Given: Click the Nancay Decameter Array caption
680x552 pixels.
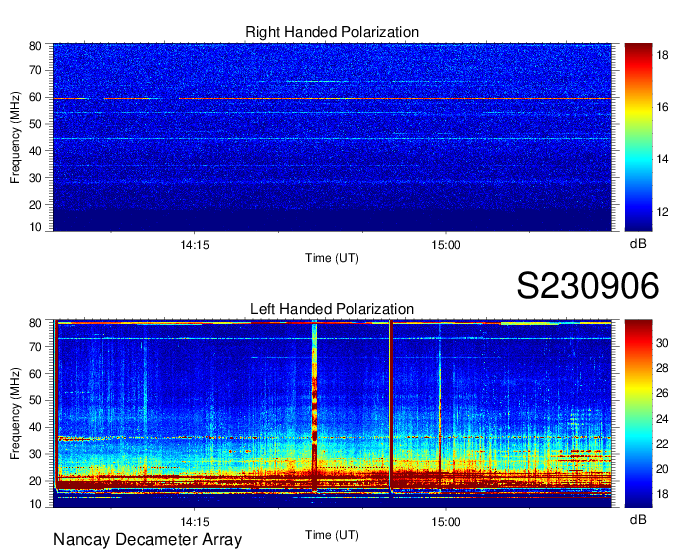Looking at the screenshot, I should (147, 540).
